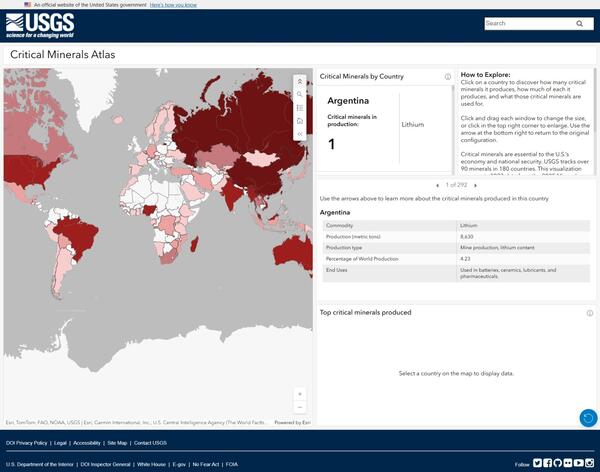The height and width of the screenshot is (472, 600).
Task: Select Kazakhstan on the map
Action: (x=216, y=155)
